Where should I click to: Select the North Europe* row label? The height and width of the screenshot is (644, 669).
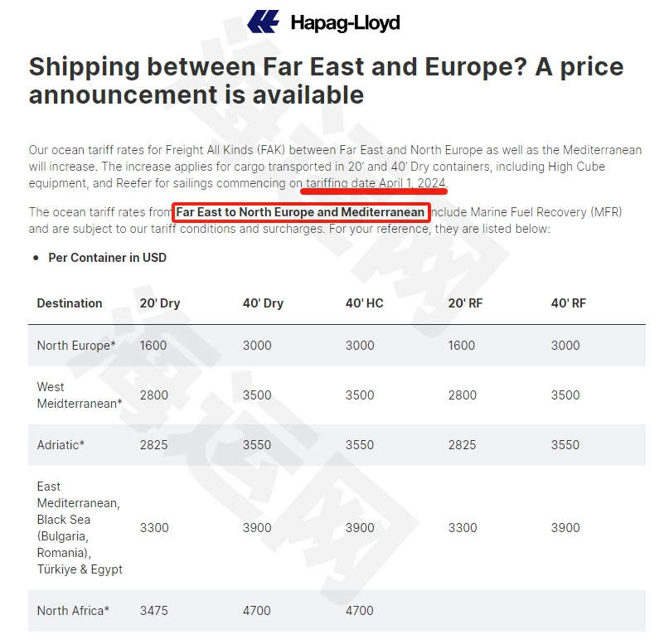click(x=76, y=346)
